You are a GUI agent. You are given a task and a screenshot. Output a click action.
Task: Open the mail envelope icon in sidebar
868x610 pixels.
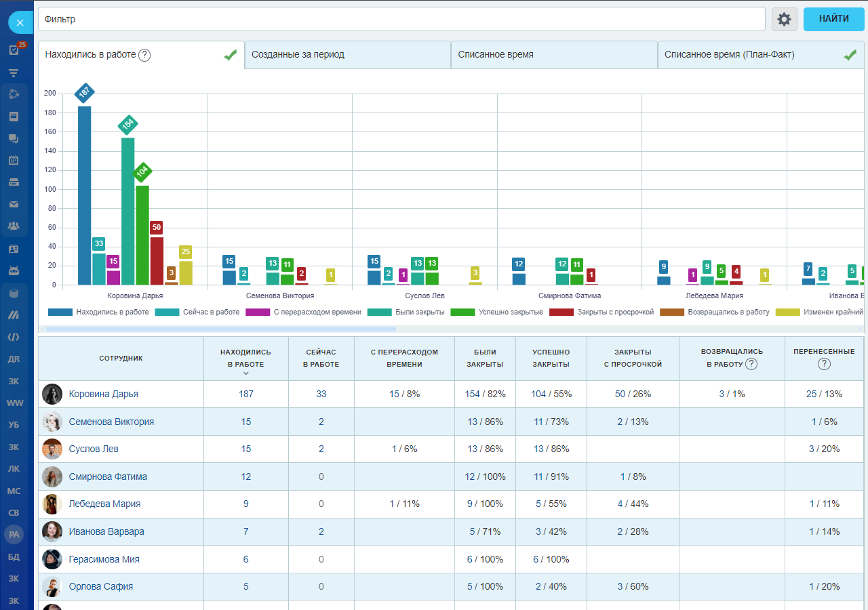pyautogui.click(x=14, y=204)
